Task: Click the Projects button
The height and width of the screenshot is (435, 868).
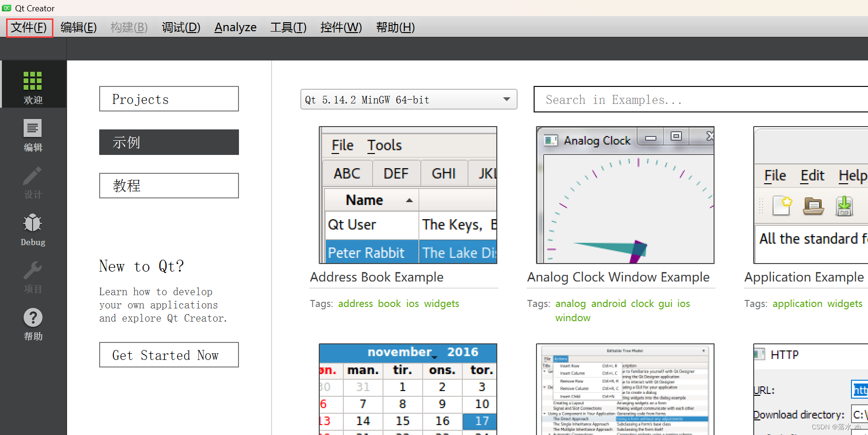Action: [x=169, y=99]
